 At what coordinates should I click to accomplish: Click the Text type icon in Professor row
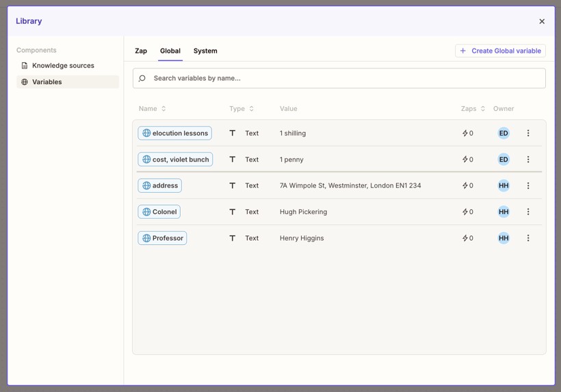pyautogui.click(x=233, y=238)
